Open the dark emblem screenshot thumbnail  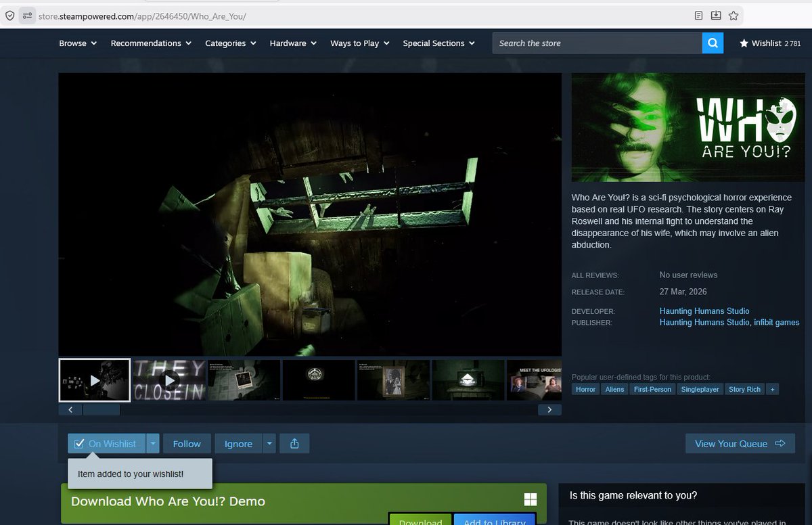click(x=319, y=380)
